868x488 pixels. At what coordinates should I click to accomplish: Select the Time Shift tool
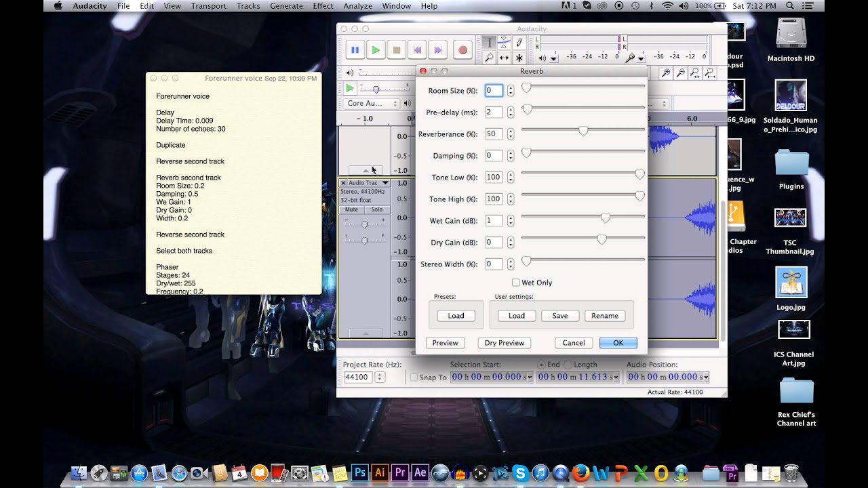[x=505, y=58]
